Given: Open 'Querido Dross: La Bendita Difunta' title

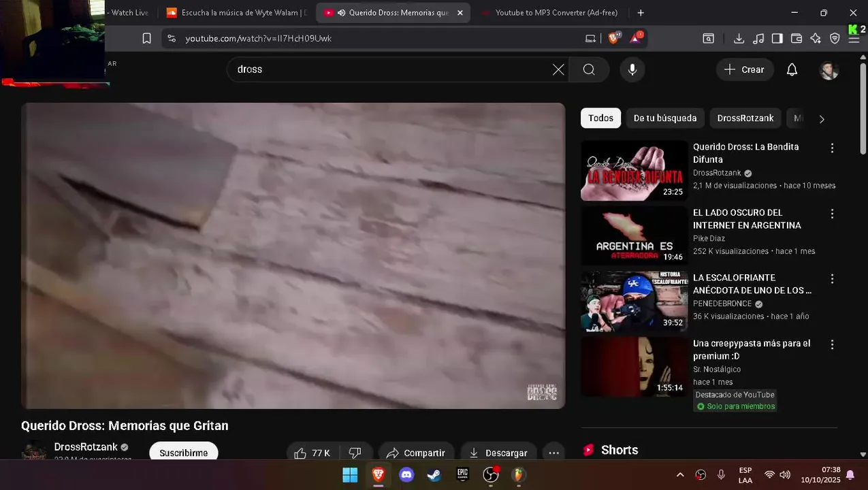Looking at the screenshot, I should [x=746, y=153].
